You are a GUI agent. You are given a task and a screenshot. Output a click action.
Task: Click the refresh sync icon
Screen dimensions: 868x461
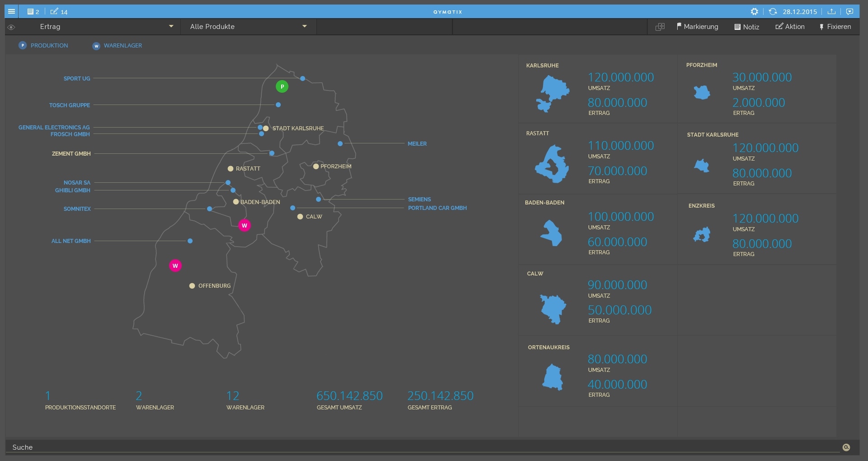[x=773, y=12]
